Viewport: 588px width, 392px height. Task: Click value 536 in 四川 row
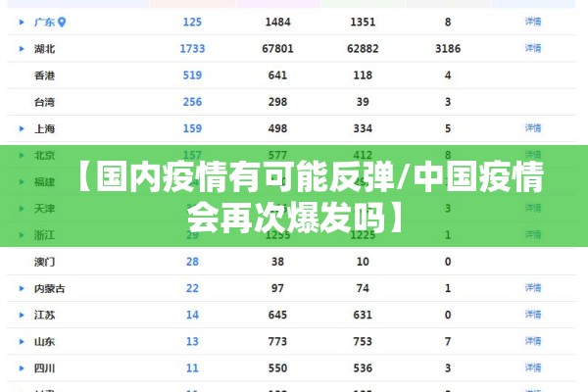pos(363,368)
